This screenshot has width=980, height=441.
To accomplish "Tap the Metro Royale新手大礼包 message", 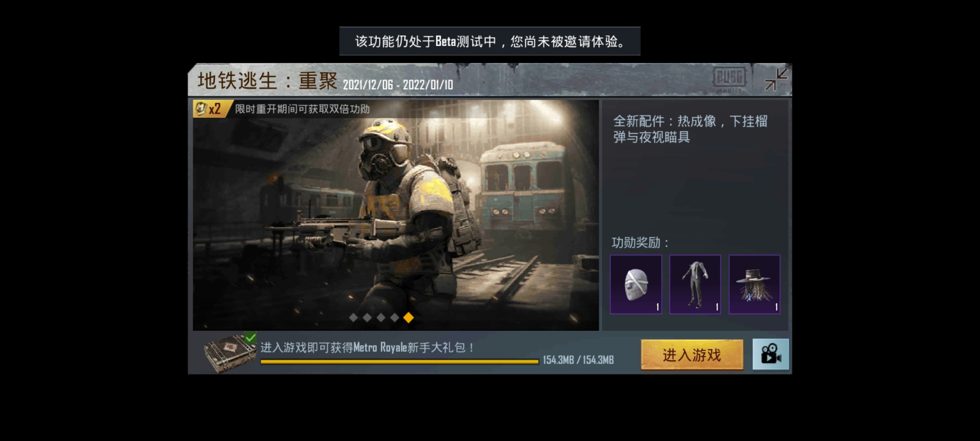I will pyautogui.click(x=367, y=347).
